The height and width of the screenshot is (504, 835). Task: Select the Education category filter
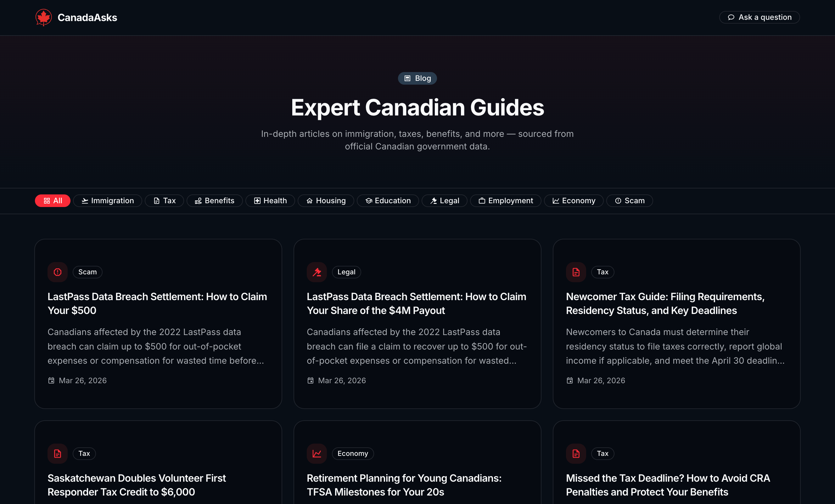pyautogui.click(x=388, y=200)
